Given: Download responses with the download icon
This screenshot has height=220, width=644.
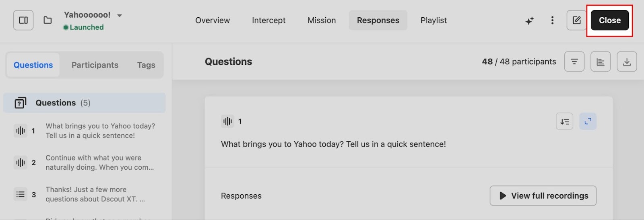Looking at the screenshot, I should tap(627, 62).
